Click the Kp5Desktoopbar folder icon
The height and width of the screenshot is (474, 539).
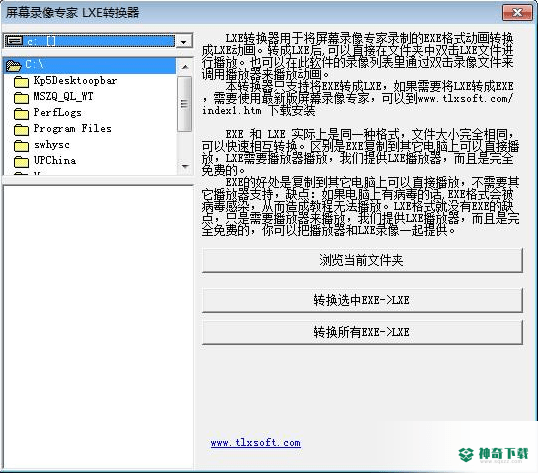coord(21,82)
